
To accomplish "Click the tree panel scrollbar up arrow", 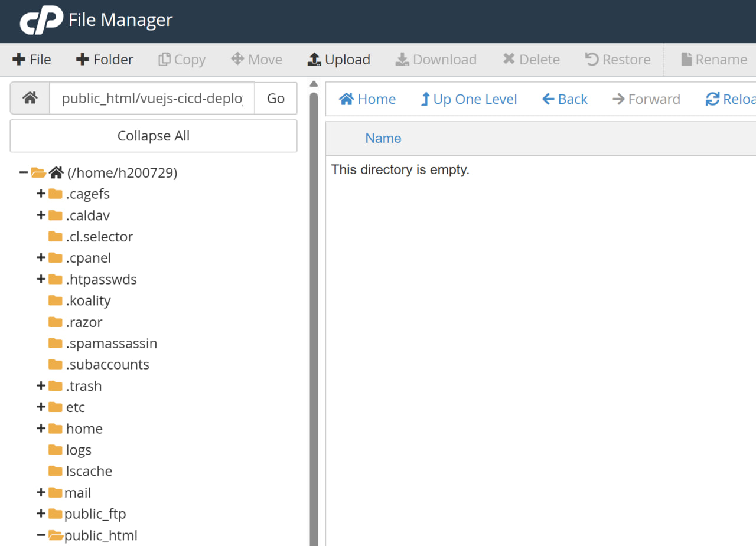I will (314, 84).
